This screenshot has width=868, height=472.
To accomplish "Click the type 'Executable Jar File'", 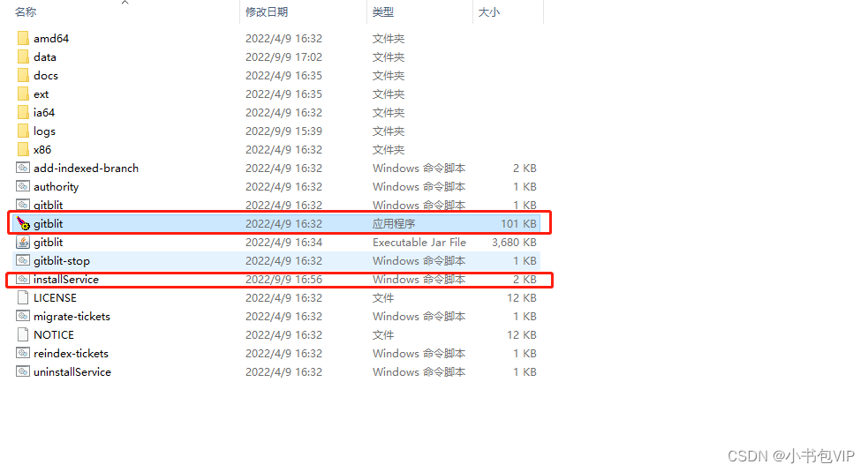I will [x=419, y=242].
